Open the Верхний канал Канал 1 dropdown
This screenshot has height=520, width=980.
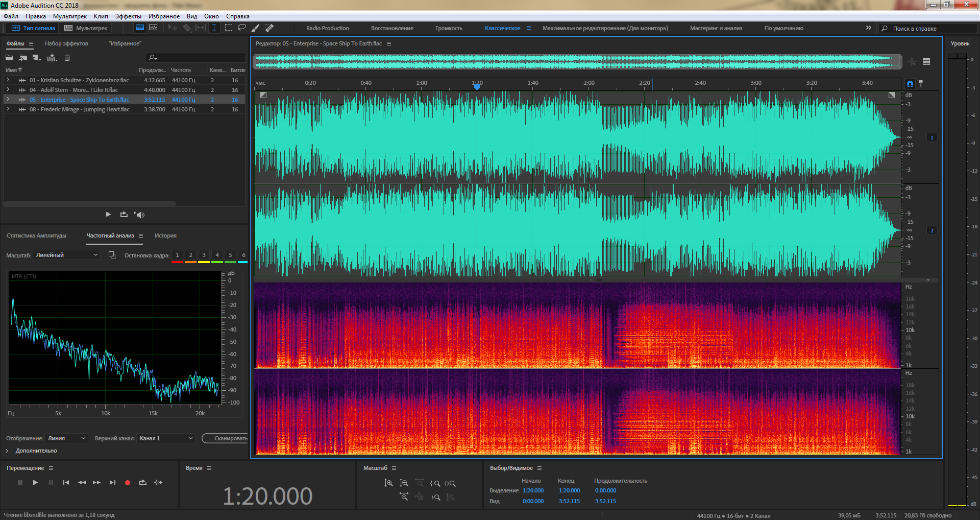point(166,438)
